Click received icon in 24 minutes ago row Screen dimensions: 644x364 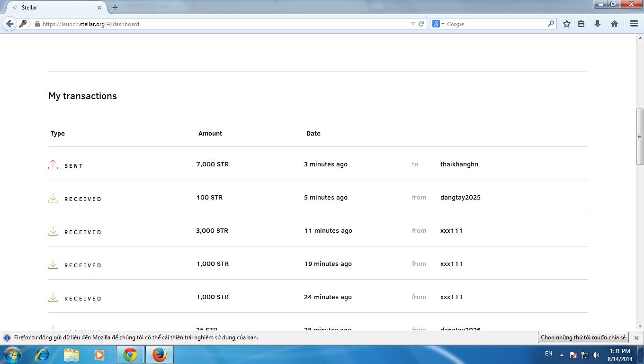(x=53, y=297)
